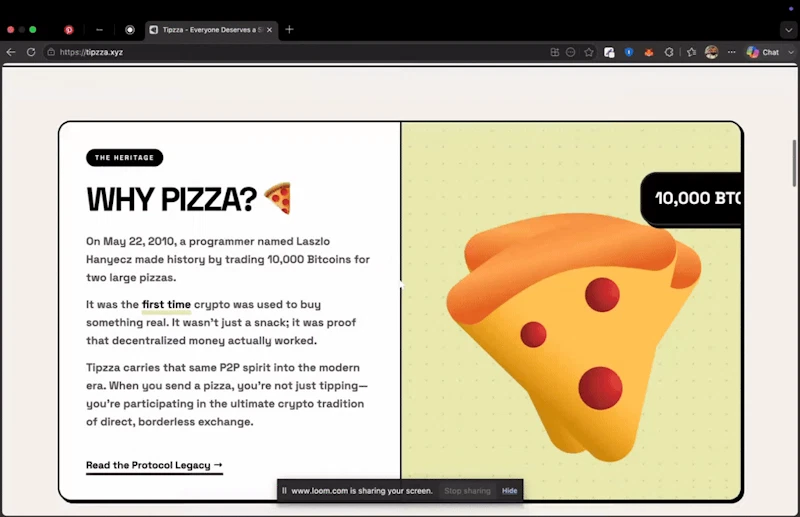
Task: Close the Tipzza tab
Action: coord(269,30)
